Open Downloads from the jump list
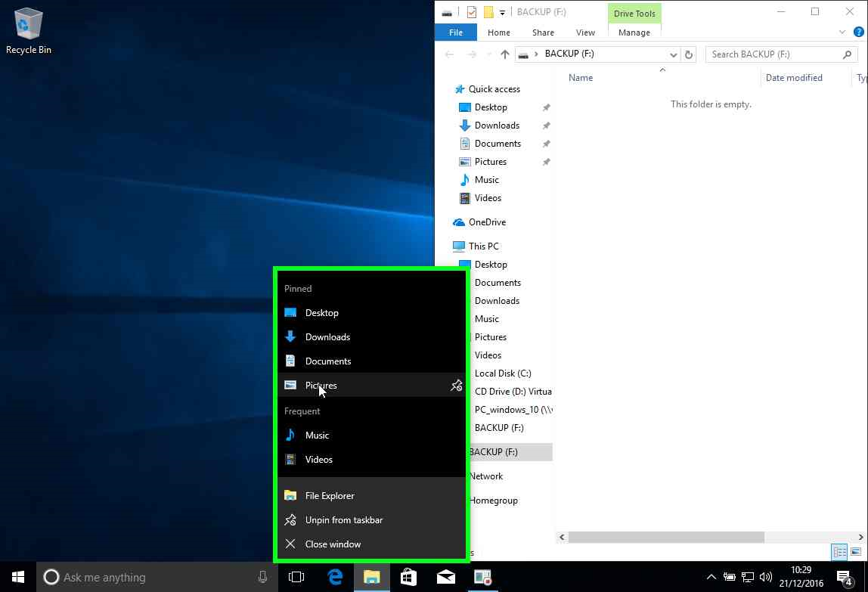The height and width of the screenshot is (592, 868). click(371, 336)
